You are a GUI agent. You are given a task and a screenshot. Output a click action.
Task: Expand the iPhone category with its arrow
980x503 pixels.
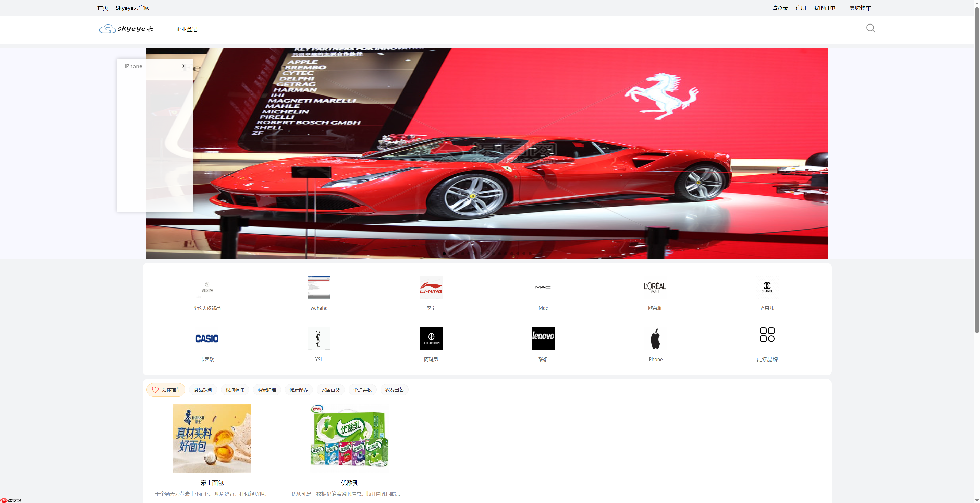tap(183, 66)
